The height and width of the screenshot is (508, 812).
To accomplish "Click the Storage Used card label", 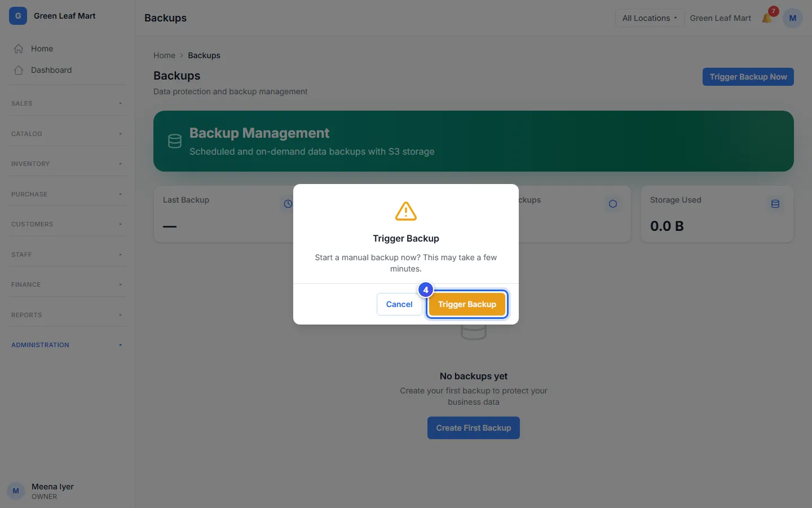I will click(676, 200).
